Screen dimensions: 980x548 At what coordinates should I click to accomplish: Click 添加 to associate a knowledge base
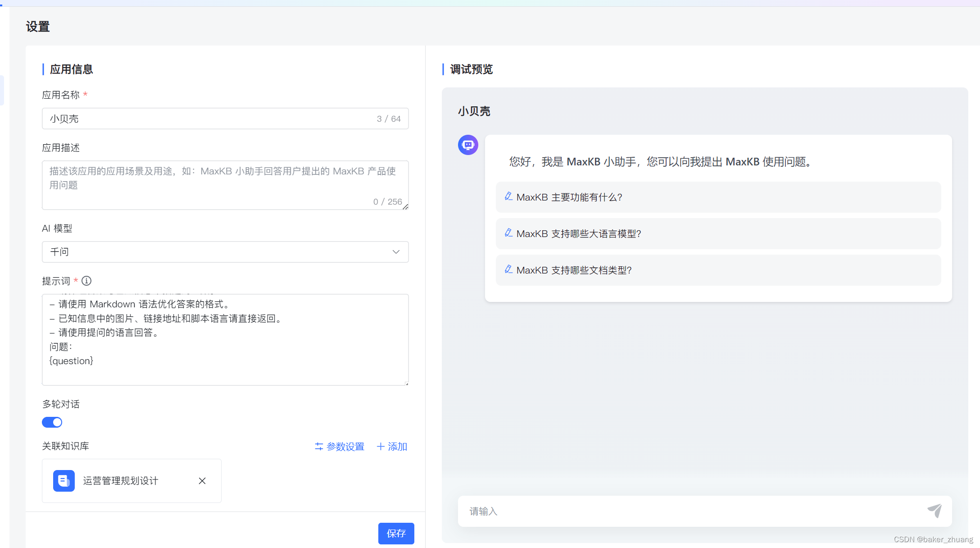click(x=397, y=446)
